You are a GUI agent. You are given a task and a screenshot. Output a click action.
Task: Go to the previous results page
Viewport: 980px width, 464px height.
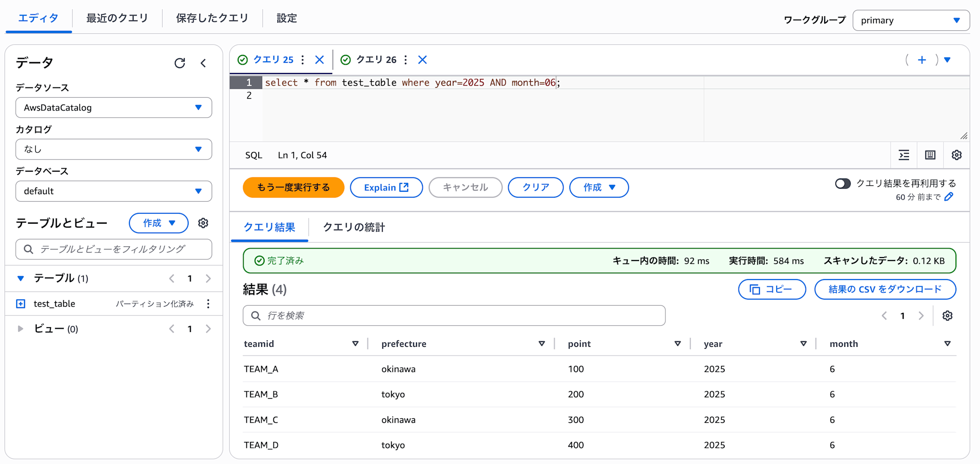(x=884, y=316)
